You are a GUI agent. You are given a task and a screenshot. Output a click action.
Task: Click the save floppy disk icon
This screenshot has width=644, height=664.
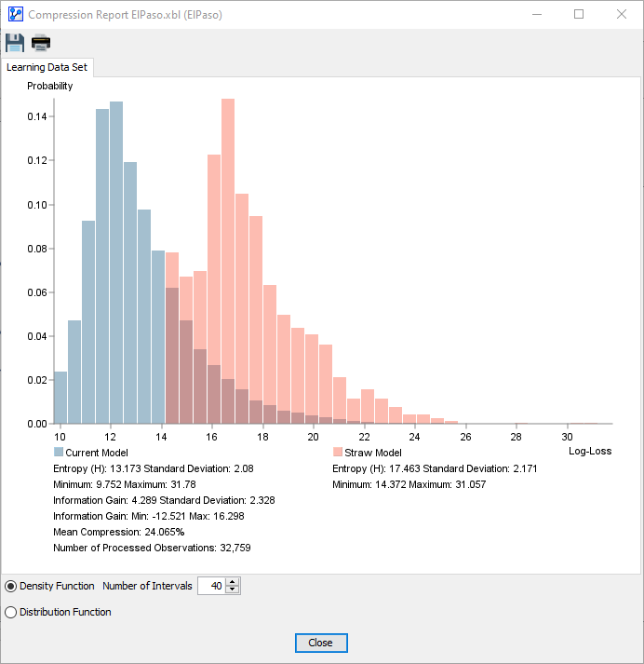[x=15, y=43]
